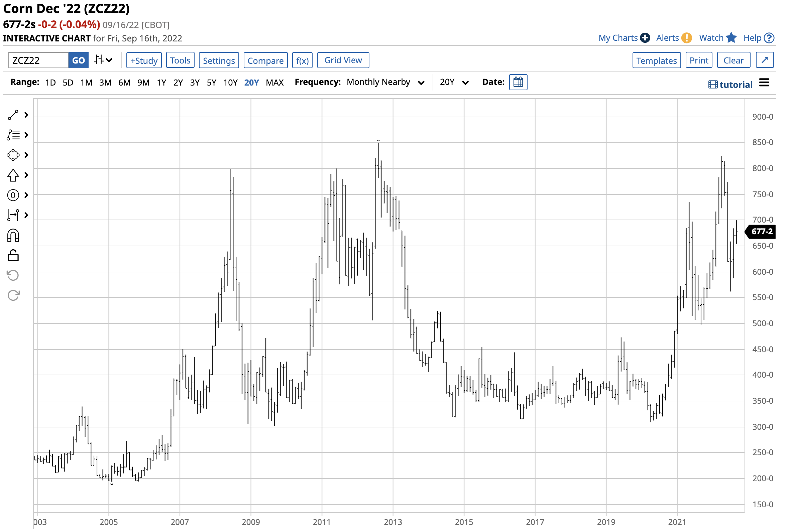Toggle the drawing lock icon

pos(13,256)
